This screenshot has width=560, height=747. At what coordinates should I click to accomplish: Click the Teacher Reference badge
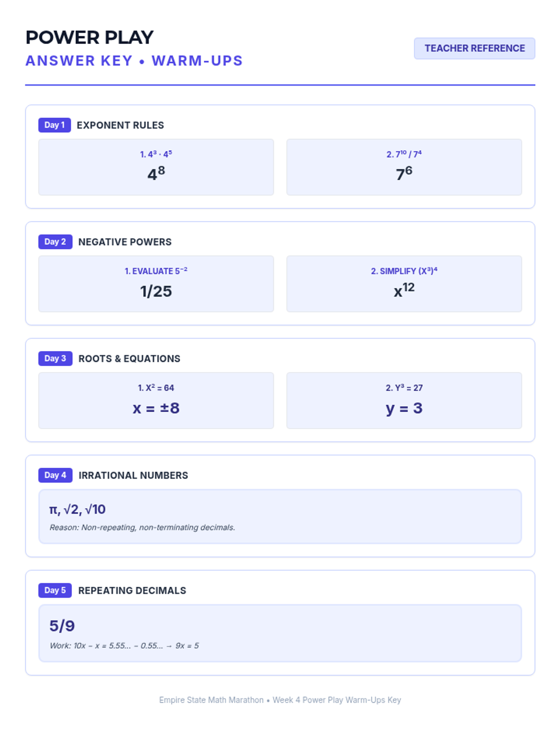pos(474,49)
